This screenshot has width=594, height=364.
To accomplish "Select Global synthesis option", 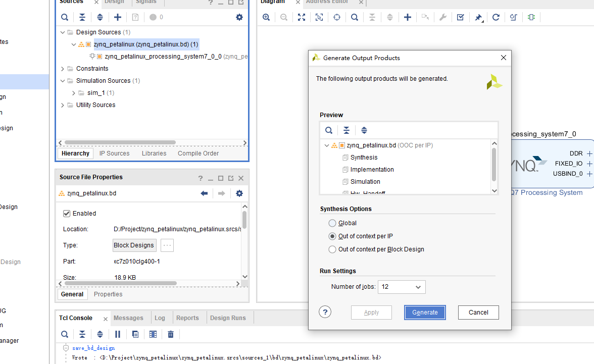I will [x=332, y=223].
